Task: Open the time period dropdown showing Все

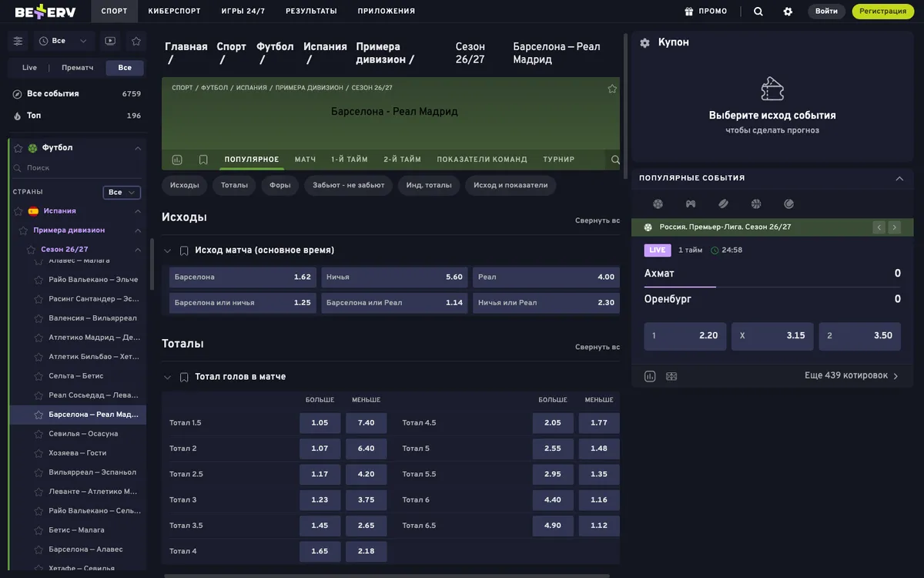Action: [x=64, y=41]
